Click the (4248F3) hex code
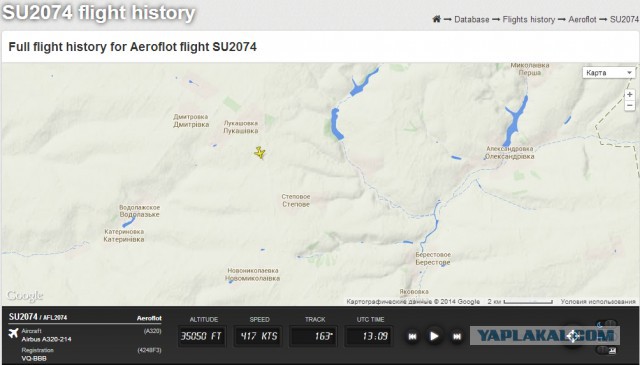This screenshot has width=640, height=365. (149, 350)
